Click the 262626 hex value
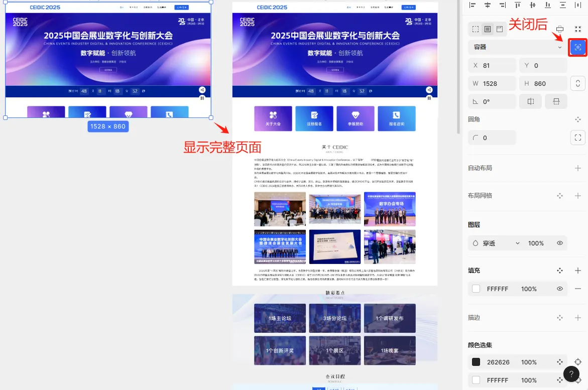 tap(498, 362)
